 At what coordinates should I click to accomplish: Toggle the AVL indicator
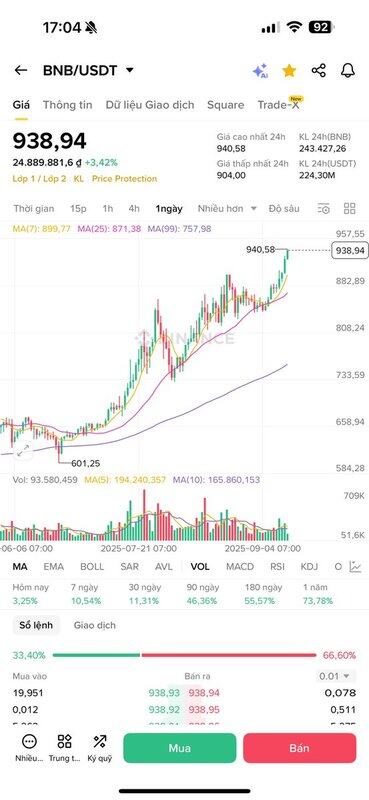point(164,567)
